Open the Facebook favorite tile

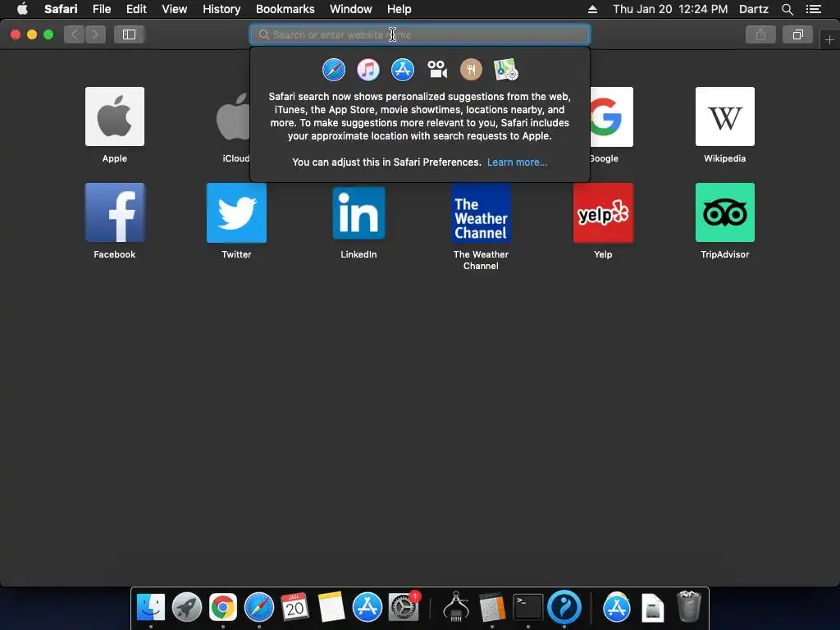pos(115,212)
